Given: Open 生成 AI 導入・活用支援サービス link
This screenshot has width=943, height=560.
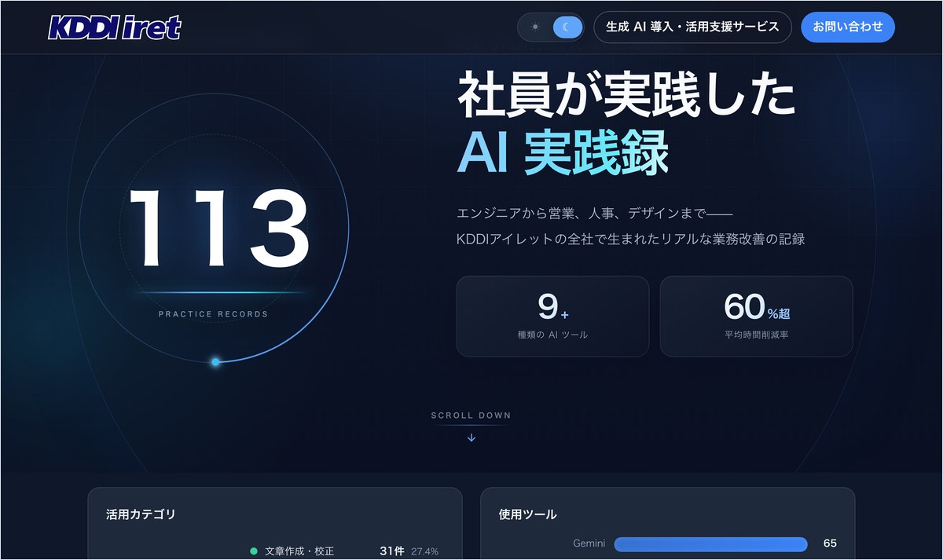Looking at the screenshot, I should tap(692, 27).
